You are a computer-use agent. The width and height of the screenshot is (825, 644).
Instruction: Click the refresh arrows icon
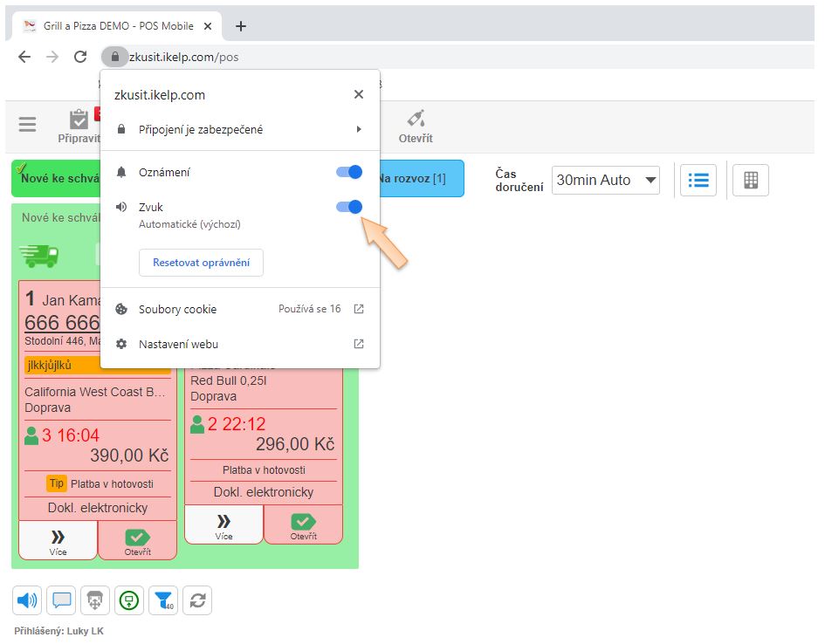click(x=197, y=600)
